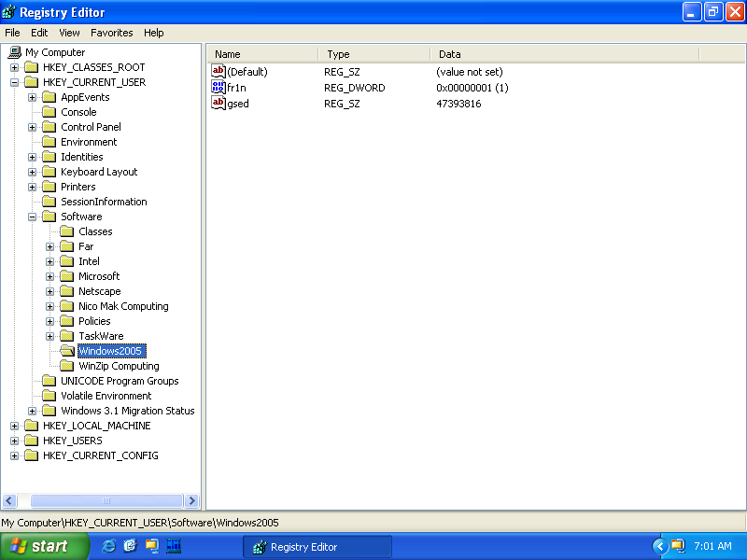Screen dimensions: 747x560
Task: Click the Console folder icon
Action: pos(49,112)
